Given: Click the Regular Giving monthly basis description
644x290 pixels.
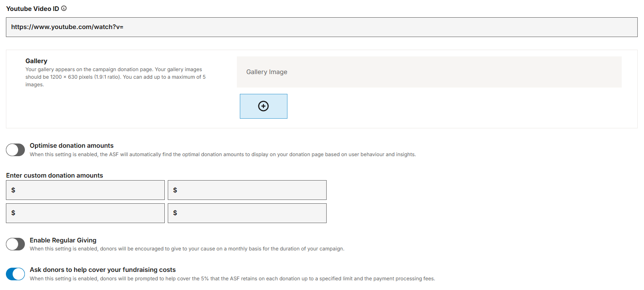Looking at the screenshot, I should pyautogui.click(x=187, y=249).
